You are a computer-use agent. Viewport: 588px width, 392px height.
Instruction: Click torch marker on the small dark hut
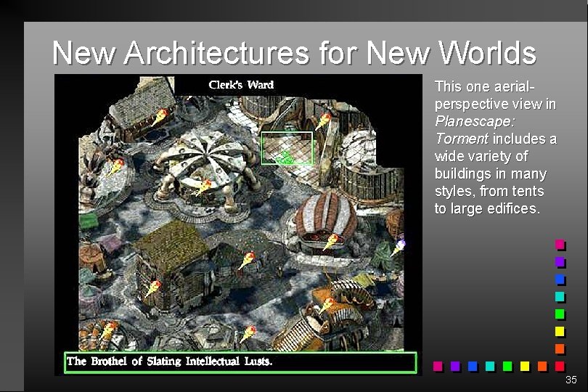(x=247, y=260)
